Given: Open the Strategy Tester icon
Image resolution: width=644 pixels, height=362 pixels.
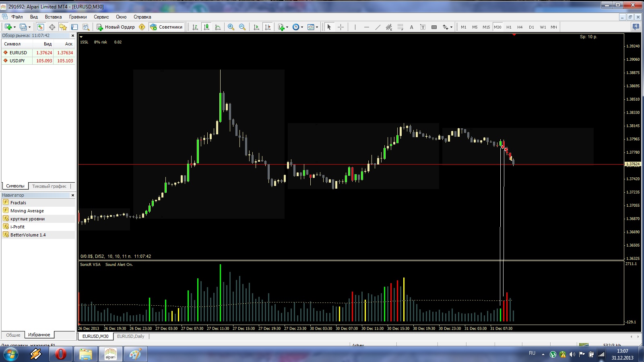Looking at the screenshot, I should pos(86,27).
